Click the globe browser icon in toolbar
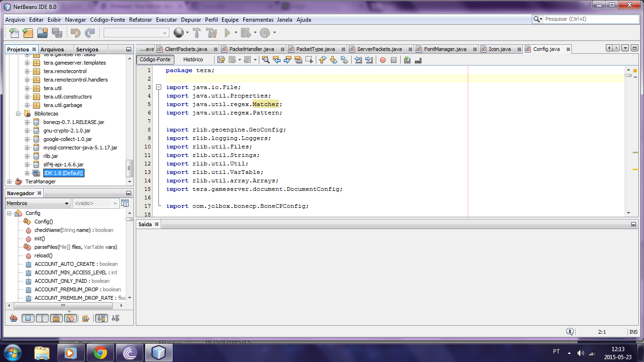 coord(178,33)
